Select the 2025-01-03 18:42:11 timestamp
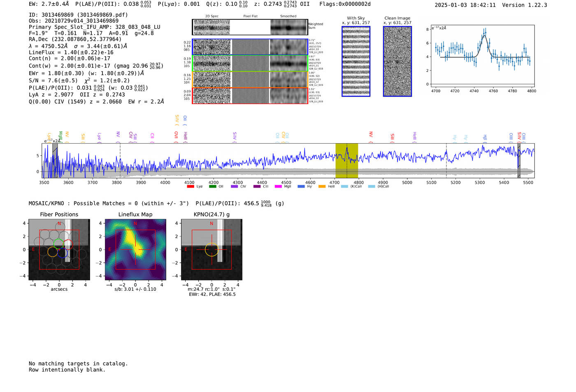576x392 pixels. click(465, 5)
